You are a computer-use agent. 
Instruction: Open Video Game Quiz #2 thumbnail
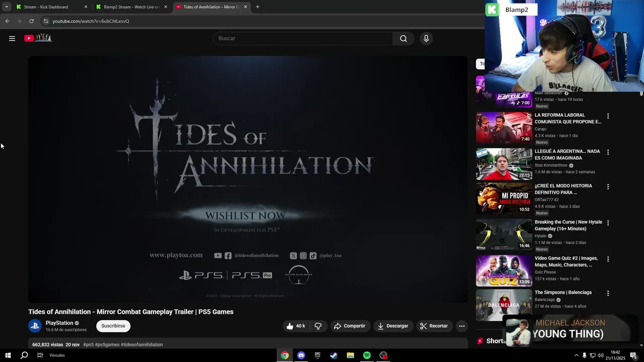504,270
